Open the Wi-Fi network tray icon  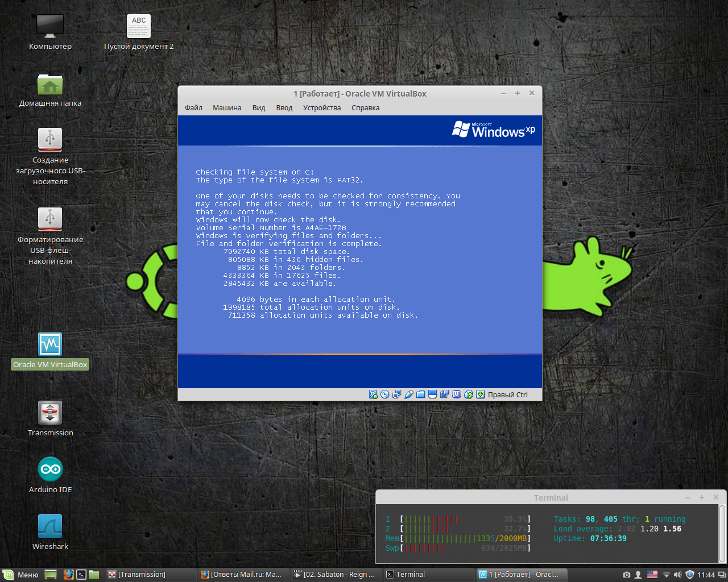[x=667, y=575]
